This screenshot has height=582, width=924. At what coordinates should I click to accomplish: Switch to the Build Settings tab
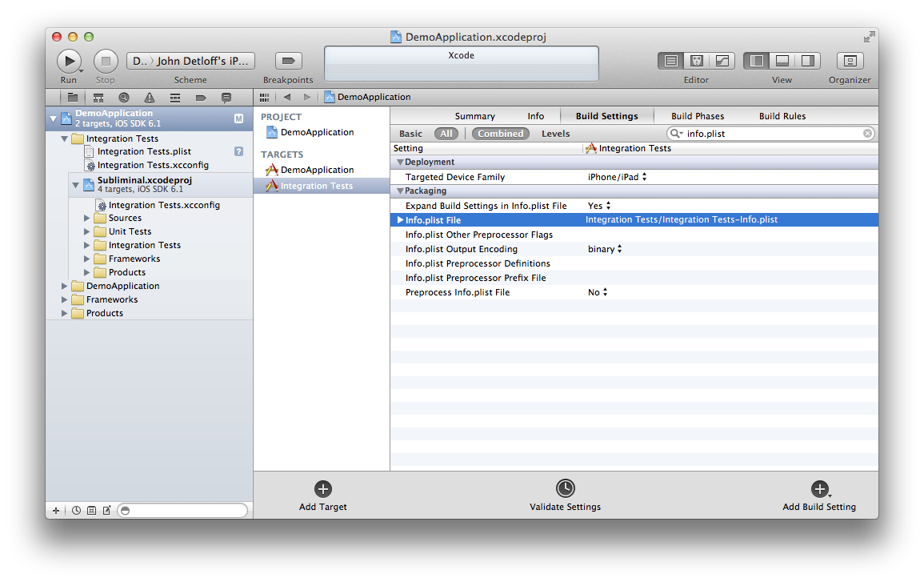[607, 116]
